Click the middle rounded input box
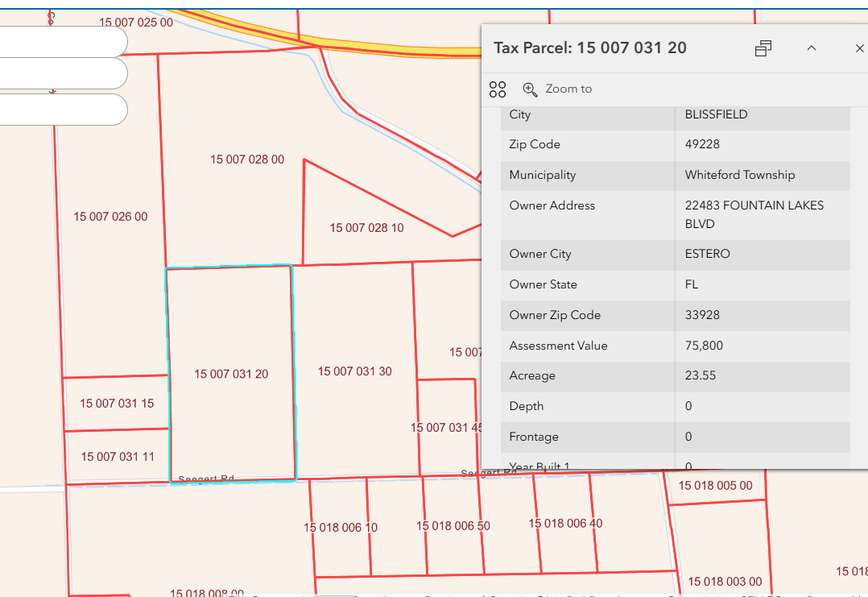 click(63, 73)
